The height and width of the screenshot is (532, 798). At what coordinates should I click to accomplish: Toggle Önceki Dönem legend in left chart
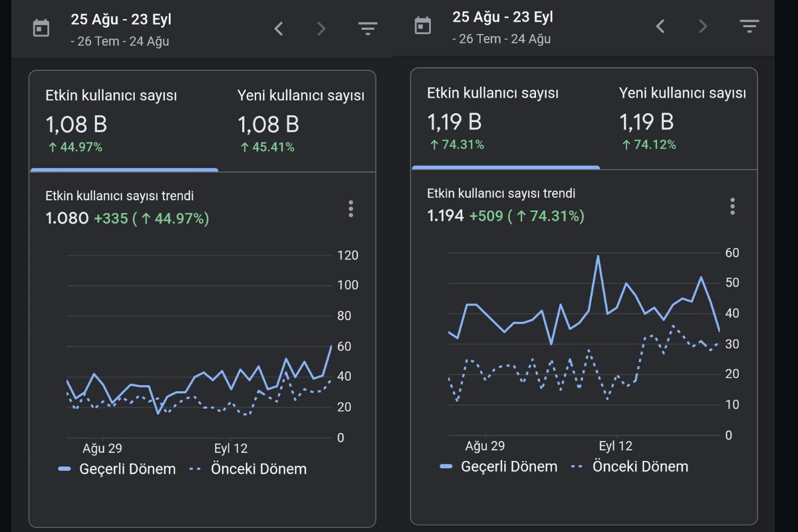coord(248,469)
